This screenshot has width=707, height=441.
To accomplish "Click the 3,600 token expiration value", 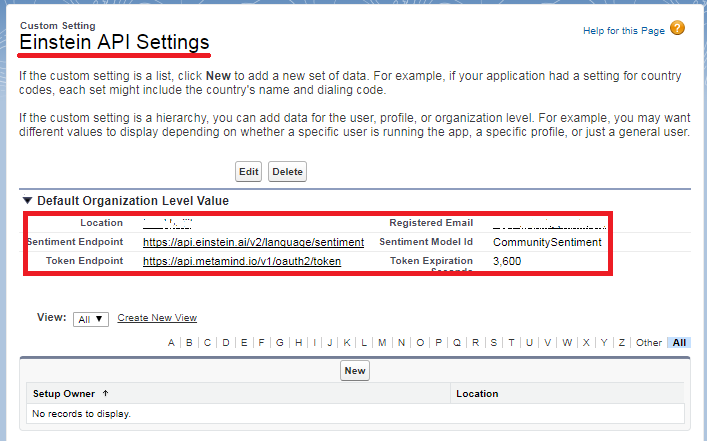I will click(507, 261).
